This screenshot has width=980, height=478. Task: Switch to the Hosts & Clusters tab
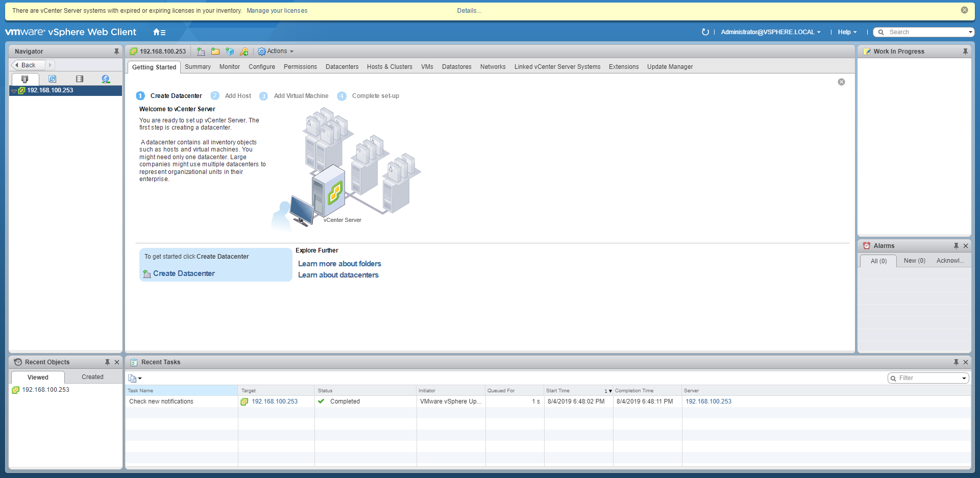[x=389, y=67]
